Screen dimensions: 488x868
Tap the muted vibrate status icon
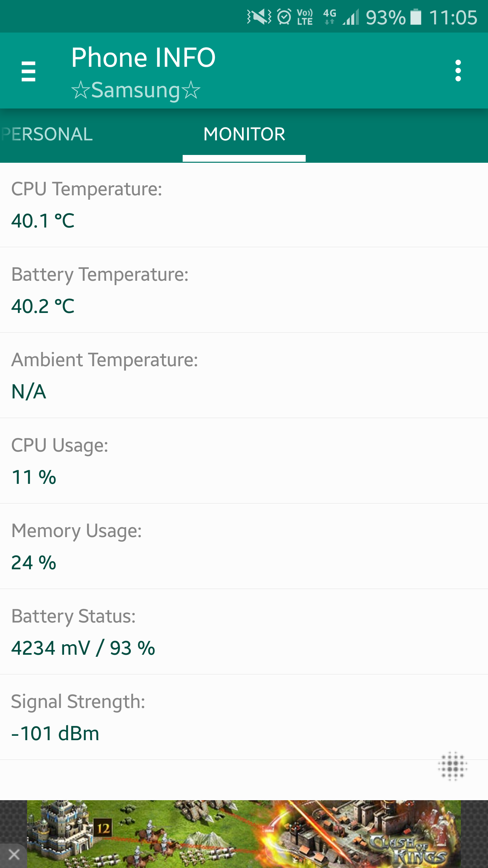coord(259,17)
